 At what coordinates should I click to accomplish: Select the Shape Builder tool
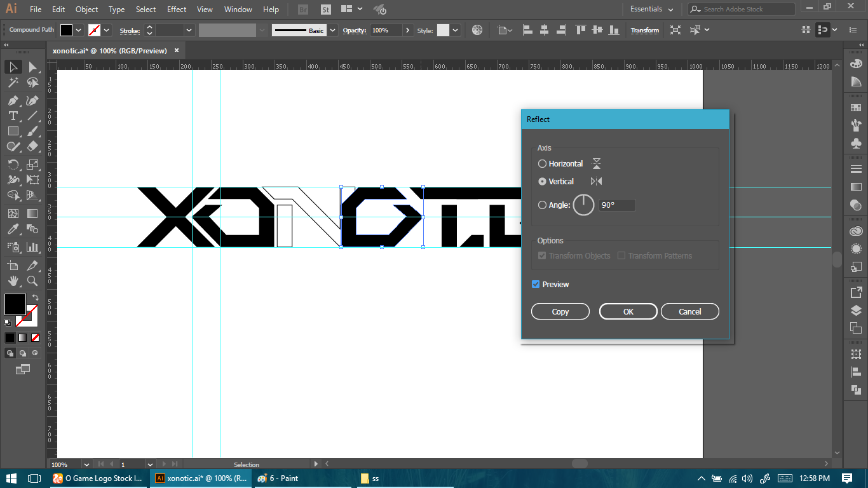(13, 195)
